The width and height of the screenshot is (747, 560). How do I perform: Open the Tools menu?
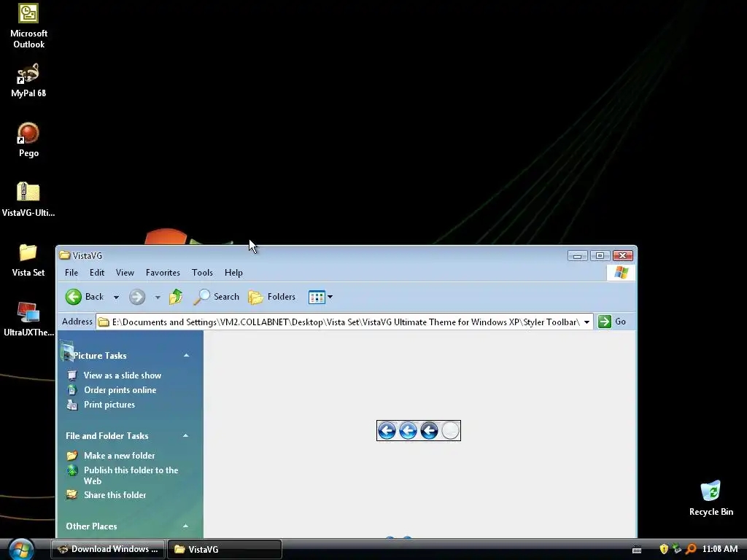tap(202, 273)
